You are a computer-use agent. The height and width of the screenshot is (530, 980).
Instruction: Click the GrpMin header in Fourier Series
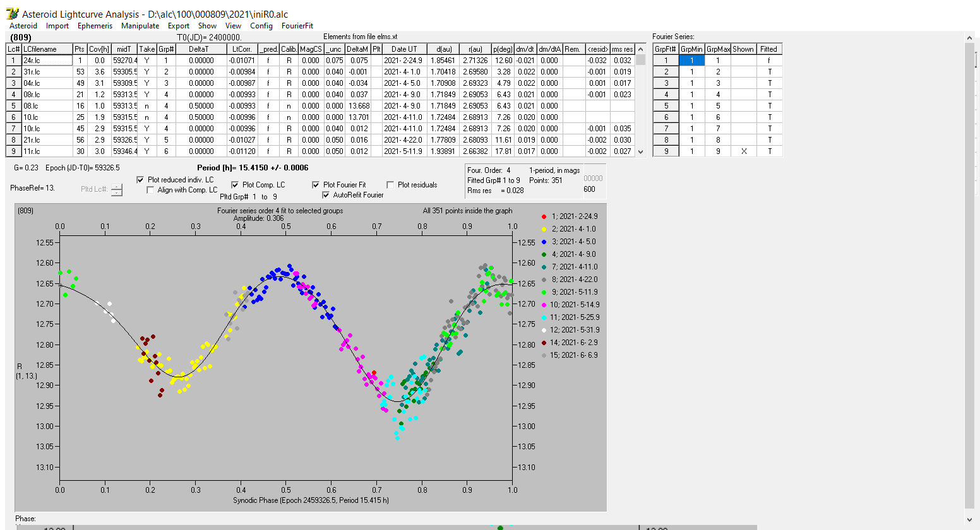(x=691, y=49)
